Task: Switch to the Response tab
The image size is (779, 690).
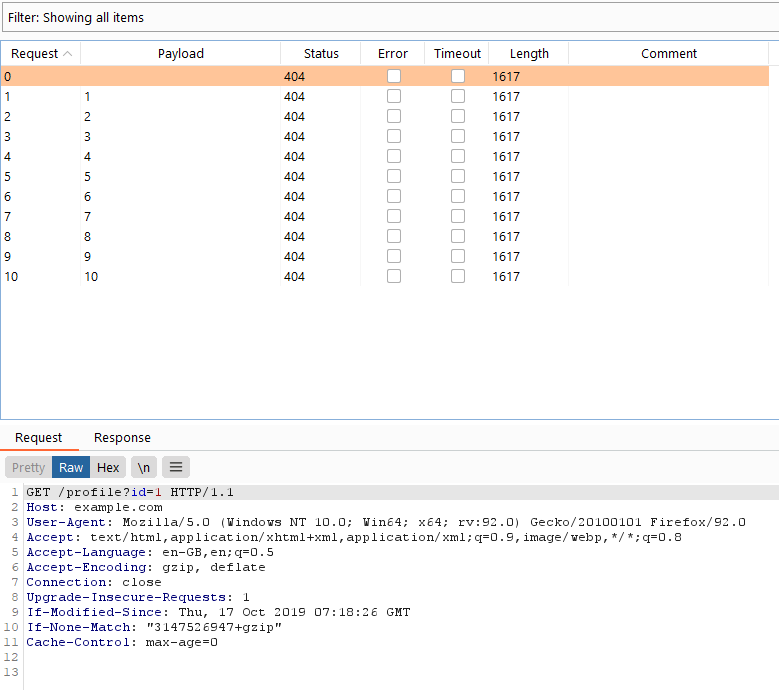Action: click(x=122, y=438)
